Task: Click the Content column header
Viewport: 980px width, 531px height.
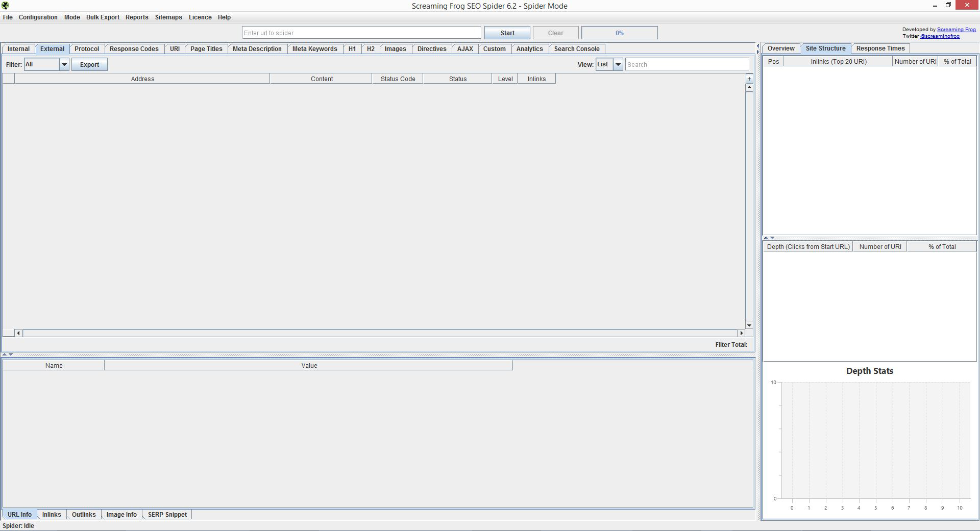Action: [x=321, y=79]
